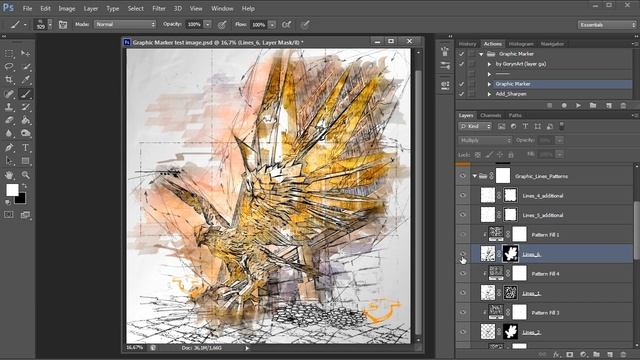Hide the Lines_5_additional layer
The height and width of the screenshot is (360, 640).
pos(462,215)
